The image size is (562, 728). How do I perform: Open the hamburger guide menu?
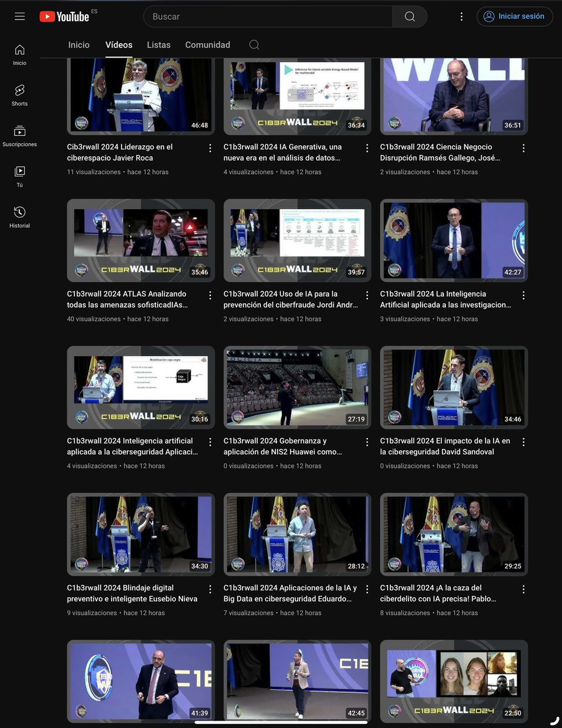pos(20,16)
